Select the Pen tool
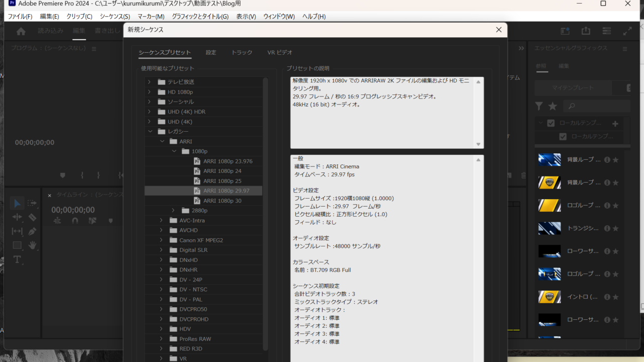The image size is (644, 362). tap(32, 231)
